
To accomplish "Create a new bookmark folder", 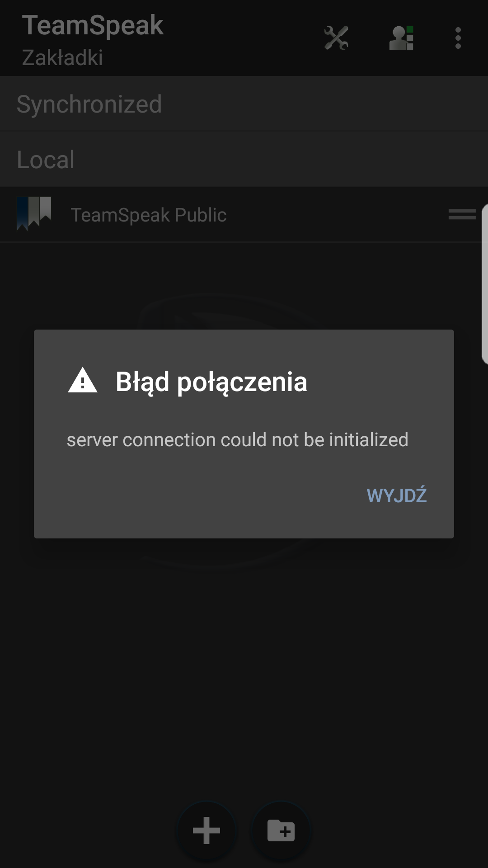I will 281,830.
